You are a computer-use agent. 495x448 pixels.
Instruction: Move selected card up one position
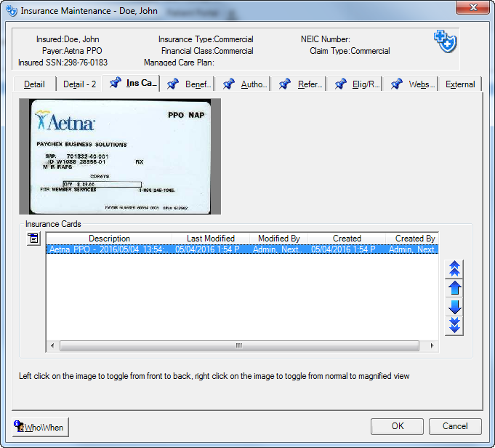(x=455, y=288)
